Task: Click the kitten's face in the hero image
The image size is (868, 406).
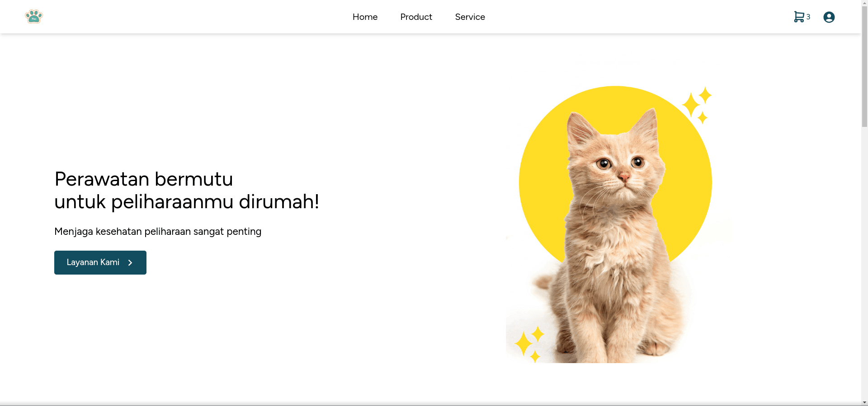Action: click(x=620, y=167)
